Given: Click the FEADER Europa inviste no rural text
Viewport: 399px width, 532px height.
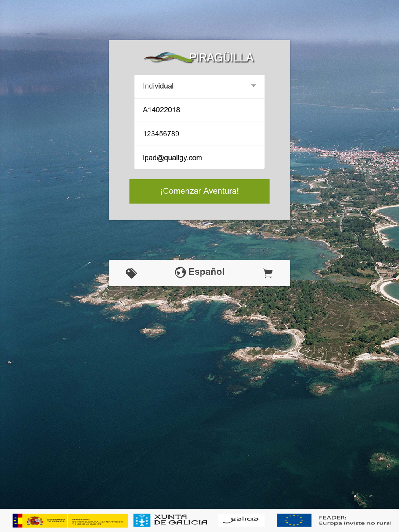Looking at the screenshot, I should pos(355,520).
